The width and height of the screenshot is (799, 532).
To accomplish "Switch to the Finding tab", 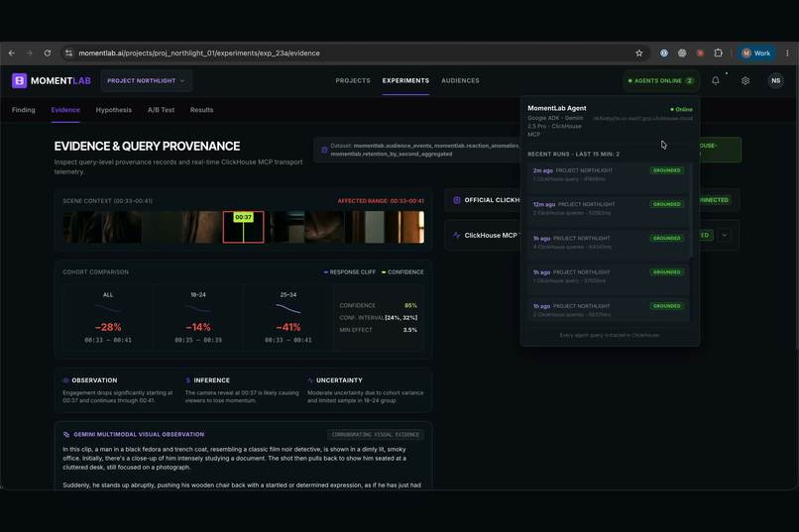I will pyautogui.click(x=24, y=110).
